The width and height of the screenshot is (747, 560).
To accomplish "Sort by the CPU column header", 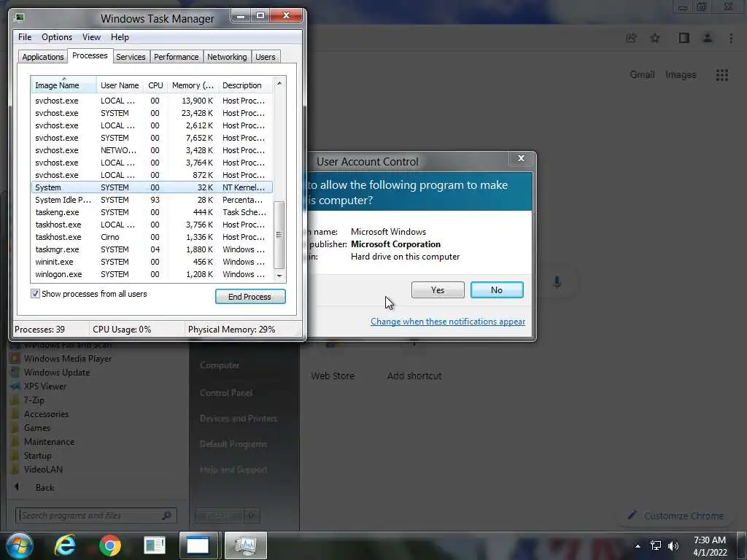I will pos(155,85).
